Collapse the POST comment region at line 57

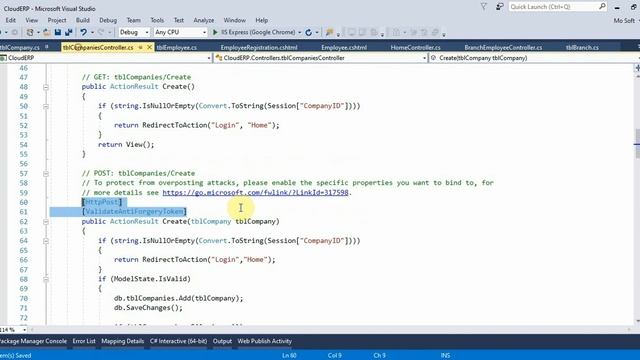click(x=46, y=173)
